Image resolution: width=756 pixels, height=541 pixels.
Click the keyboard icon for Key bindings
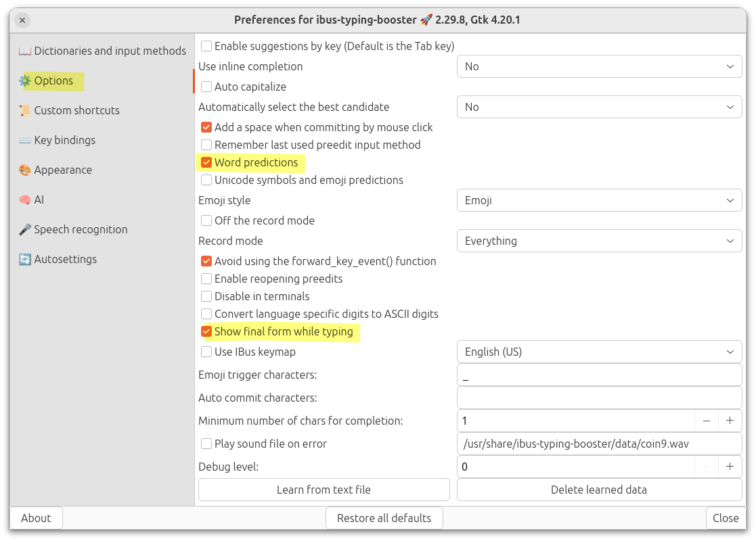(25, 141)
